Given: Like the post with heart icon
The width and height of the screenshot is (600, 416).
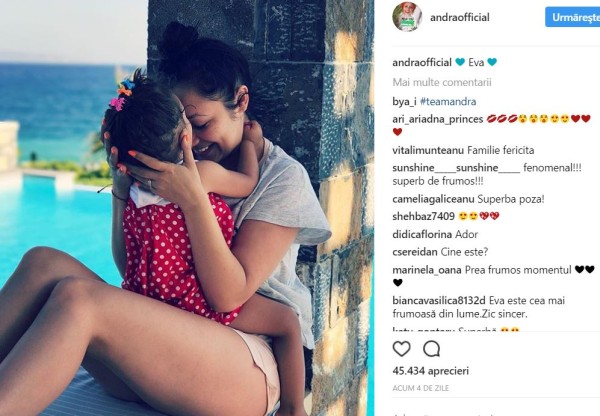Looking at the screenshot, I should click(x=401, y=349).
